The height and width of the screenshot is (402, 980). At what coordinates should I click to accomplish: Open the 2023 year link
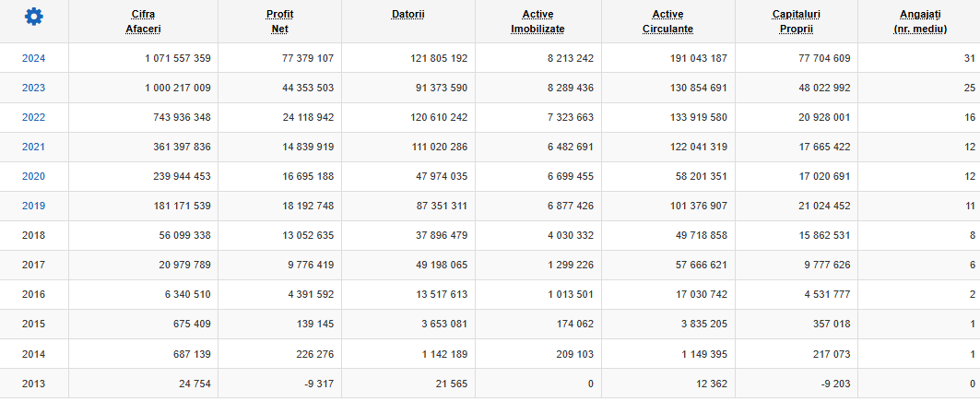[x=34, y=88]
